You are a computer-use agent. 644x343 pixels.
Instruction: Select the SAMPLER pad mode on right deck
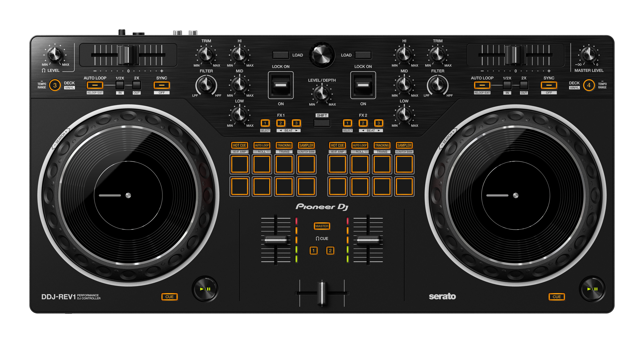tap(404, 145)
